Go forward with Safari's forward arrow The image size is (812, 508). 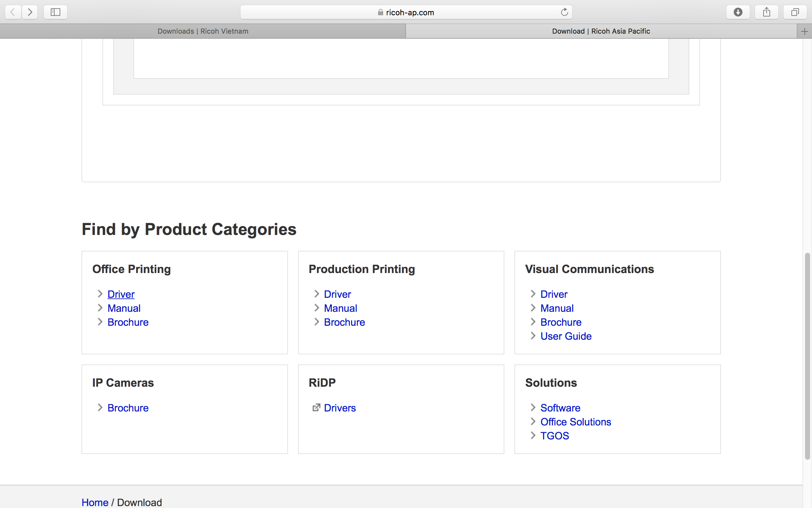click(30, 12)
